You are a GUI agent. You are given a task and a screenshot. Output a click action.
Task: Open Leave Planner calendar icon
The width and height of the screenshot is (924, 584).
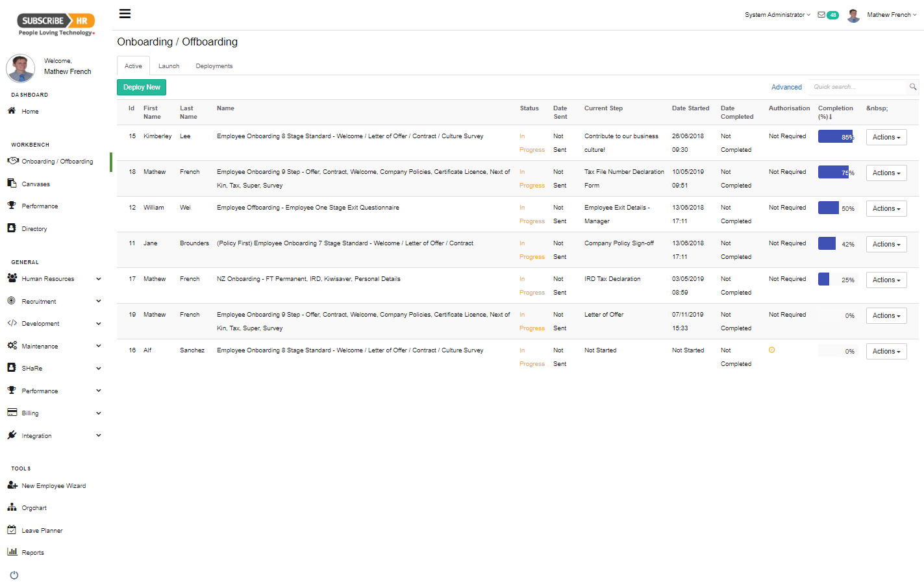coord(12,530)
